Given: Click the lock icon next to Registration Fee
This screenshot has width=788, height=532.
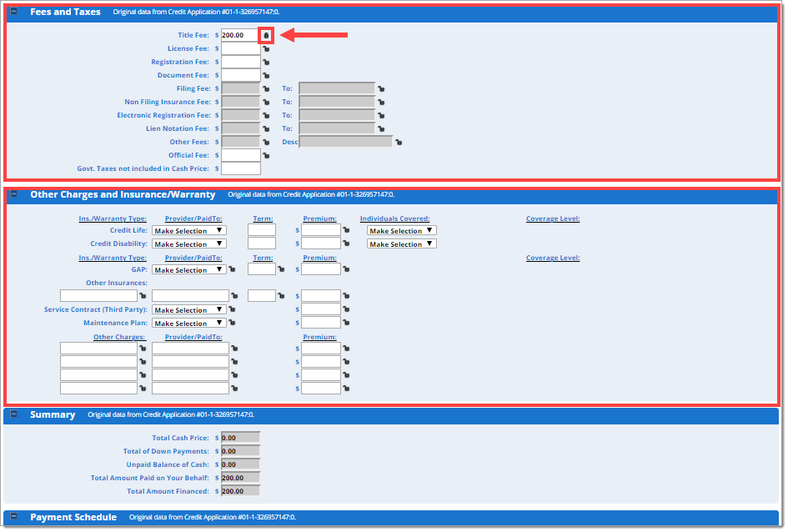Looking at the screenshot, I should 266,63.
